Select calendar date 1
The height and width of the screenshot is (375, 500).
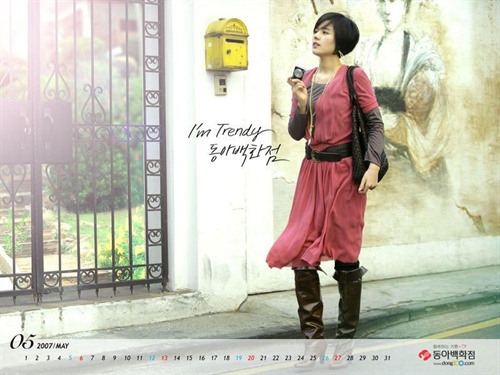[26, 358]
